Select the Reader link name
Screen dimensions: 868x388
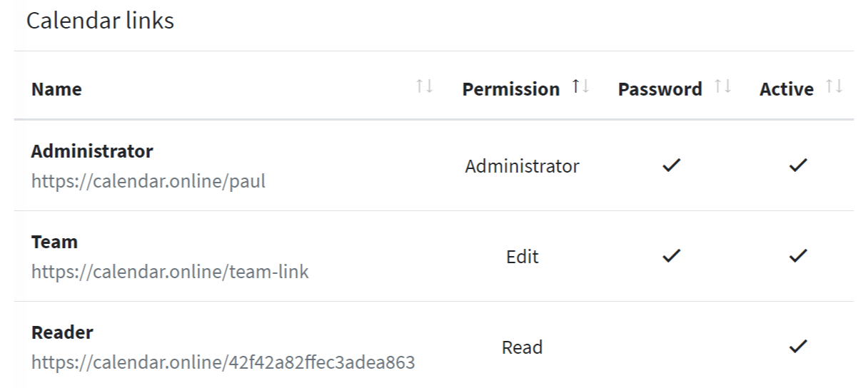click(62, 332)
